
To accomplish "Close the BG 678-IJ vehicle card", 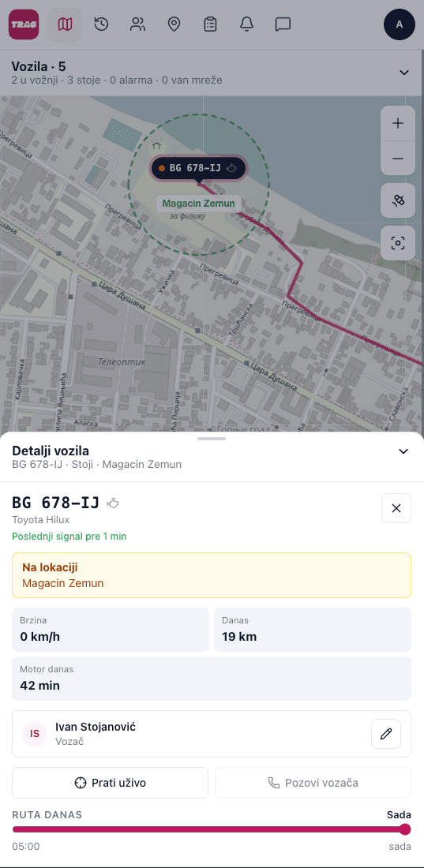I will point(396,508).
